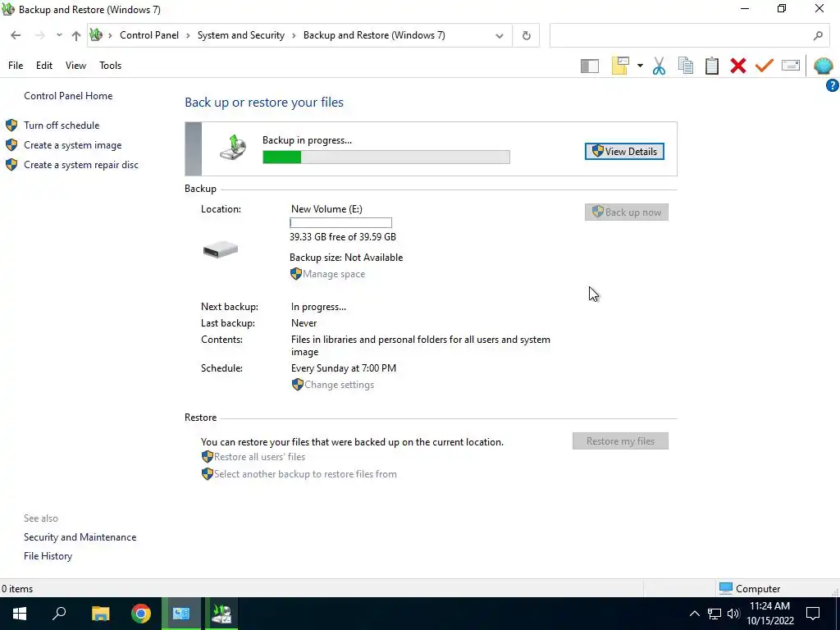
Task: Open Security and Maintenance link
Action: (x=80, y=537)
